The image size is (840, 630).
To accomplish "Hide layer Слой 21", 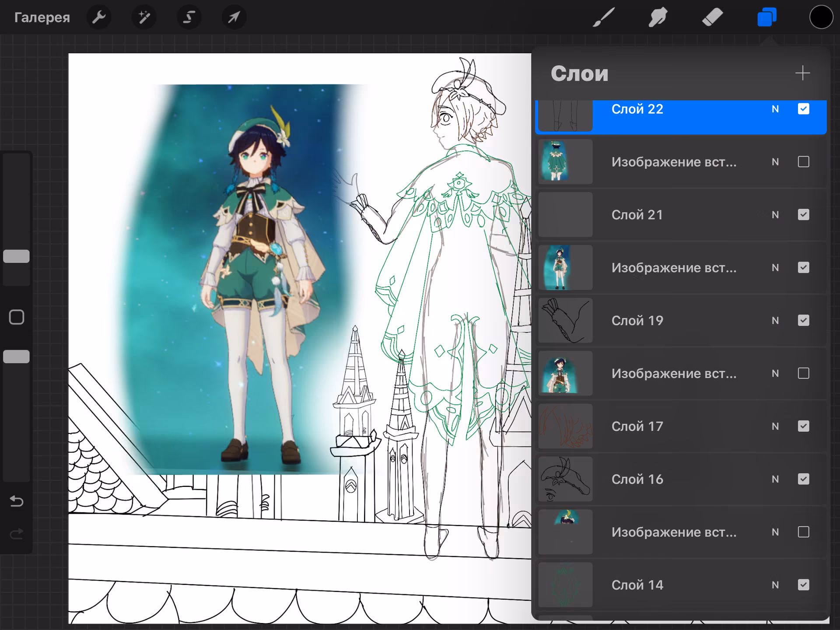I will click(804, 215).
